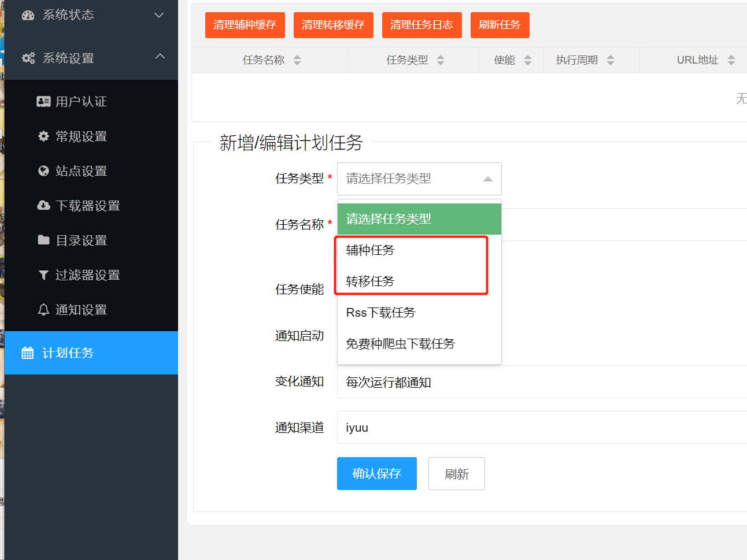This screenshot has height=560, width=747.
Task: Click 执行周期 column header text
Action: pos(577,60)
